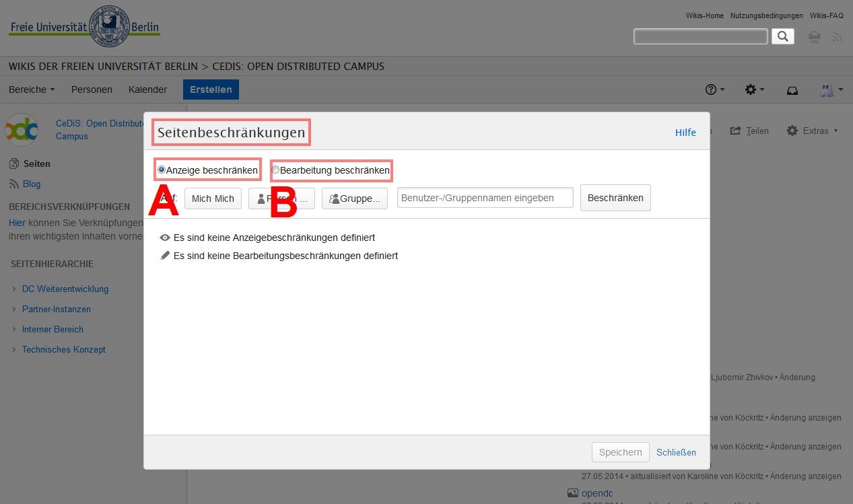The height and width of the screenshot is (504, 853).
Task: Click 'Es sind keine Bearbeitungsbeschränkungen definiert' text
Action: coord(285,256)
